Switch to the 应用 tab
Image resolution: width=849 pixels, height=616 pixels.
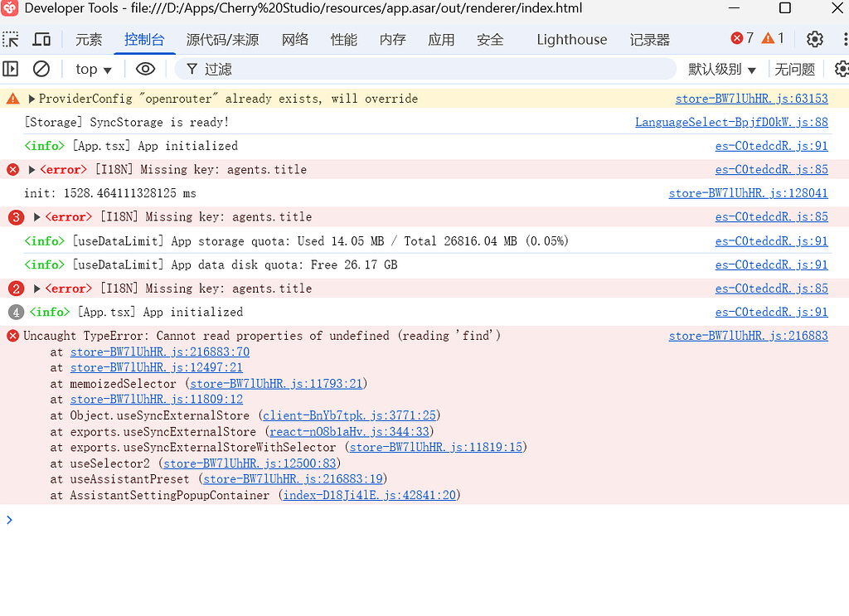[x=441, y=40]
